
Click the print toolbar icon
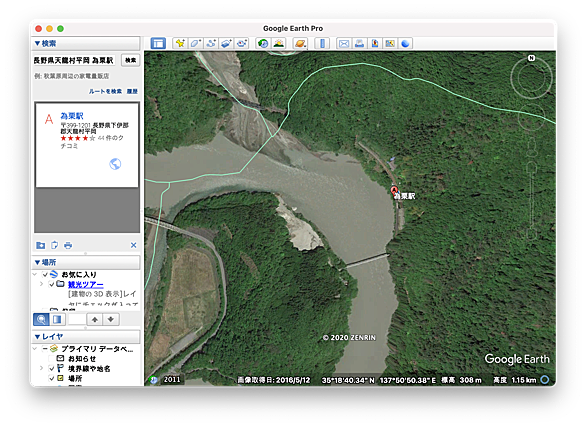pyautogui.click(x=359, y=43)
